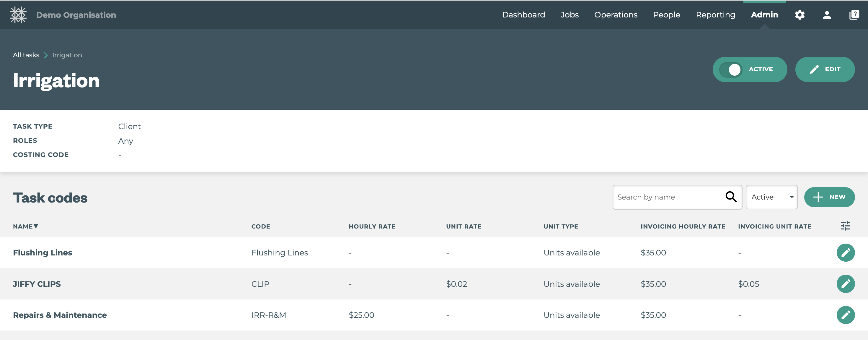Open the column settings sliders icon
Screen dimensions: 868x340
[845, 226]
